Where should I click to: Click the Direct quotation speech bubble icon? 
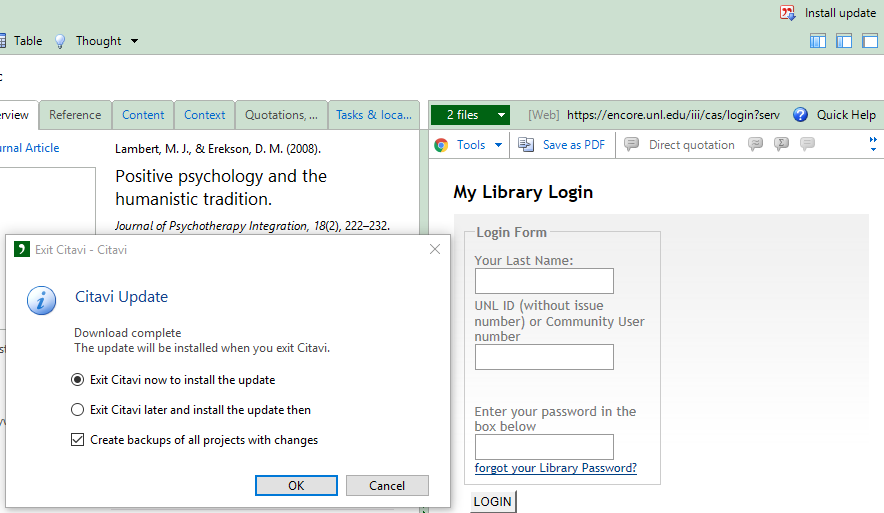(x=631, y=144)
